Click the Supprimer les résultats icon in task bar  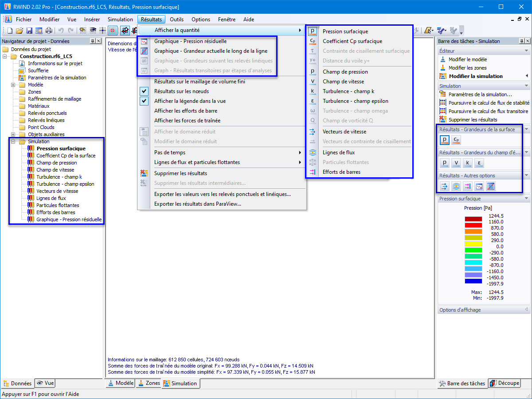point(442,119)
